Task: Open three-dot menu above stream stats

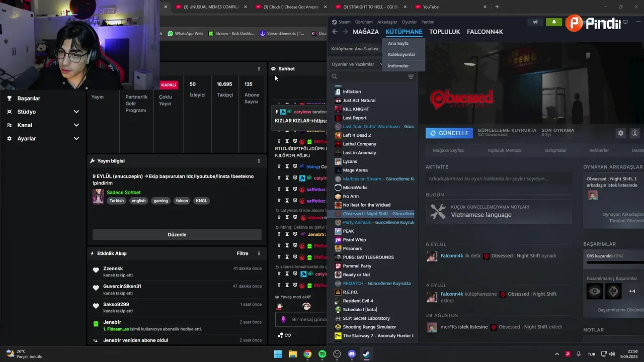Action: pyautogui.click(x=259, y=69)
